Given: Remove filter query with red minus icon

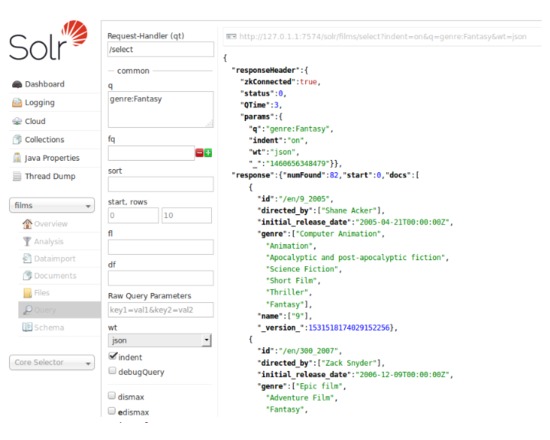Looking at the screenshot, I should 199,153.
